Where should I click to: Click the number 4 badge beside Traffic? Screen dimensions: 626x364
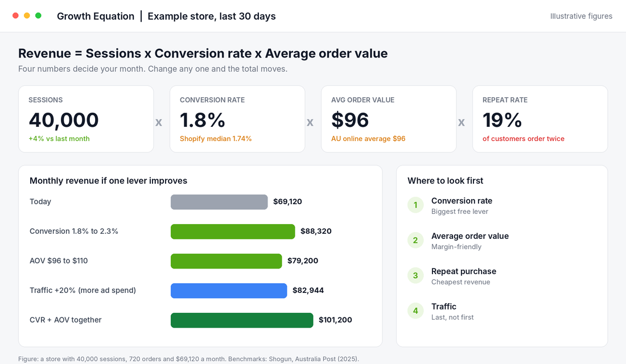tap(415, 311)
